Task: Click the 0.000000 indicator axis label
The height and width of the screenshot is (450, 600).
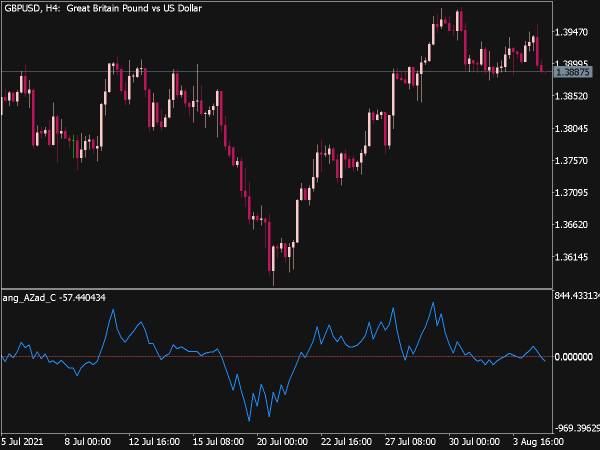Action: click(x=574, y=357)
